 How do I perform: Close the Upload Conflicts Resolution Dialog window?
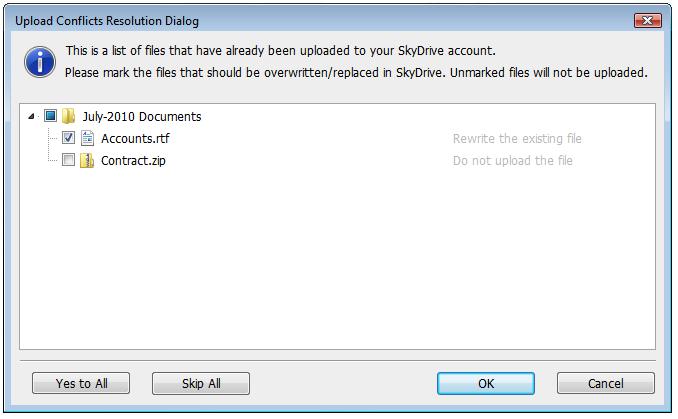(x=647, y=20)
